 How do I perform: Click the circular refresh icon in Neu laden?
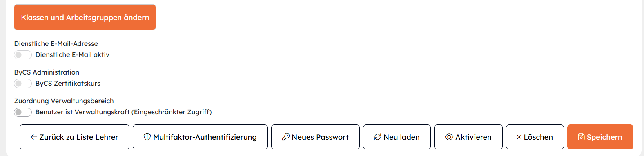pyautogui.click(x=378, y=137)
